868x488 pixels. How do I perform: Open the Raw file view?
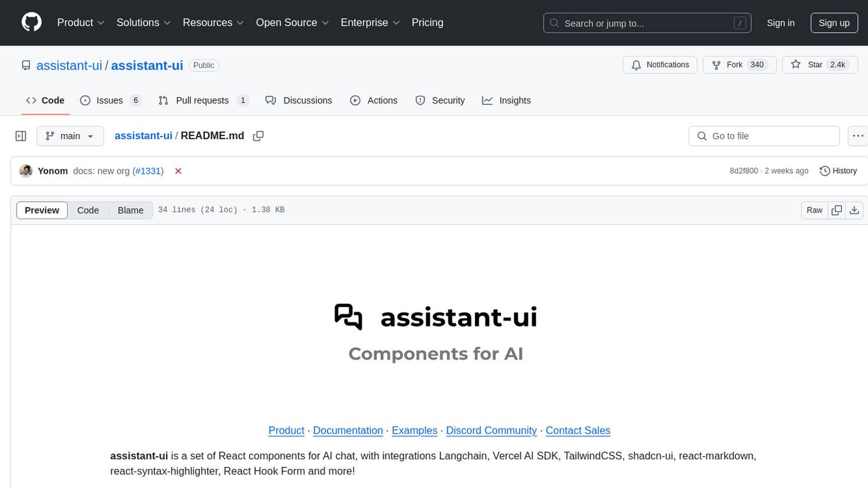814,210
